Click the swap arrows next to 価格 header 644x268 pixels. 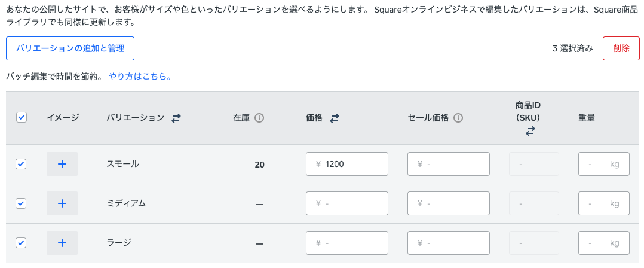[x=334, y=118]
